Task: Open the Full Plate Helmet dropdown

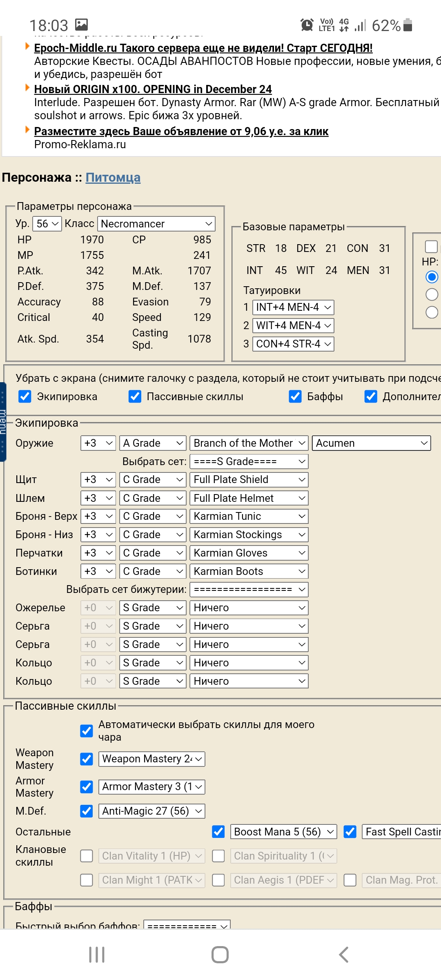Action: pyautogui.click(x=249, y=498)
